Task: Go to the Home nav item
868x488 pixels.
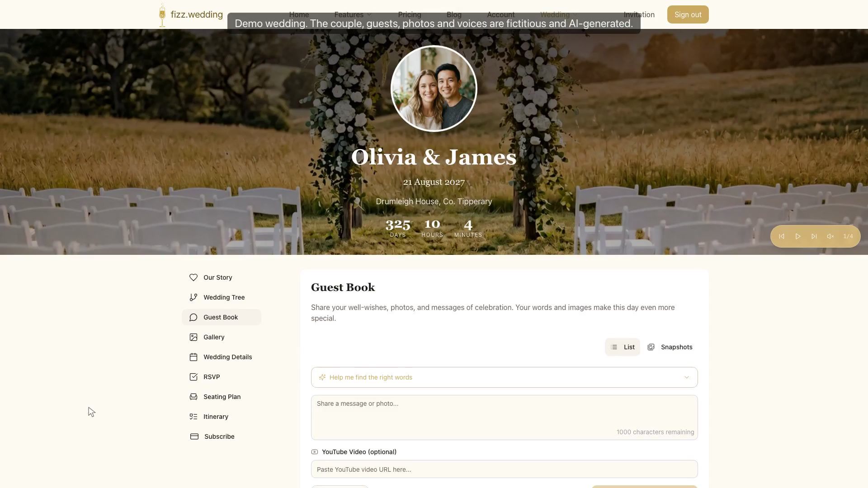Action: coord(299,14)
